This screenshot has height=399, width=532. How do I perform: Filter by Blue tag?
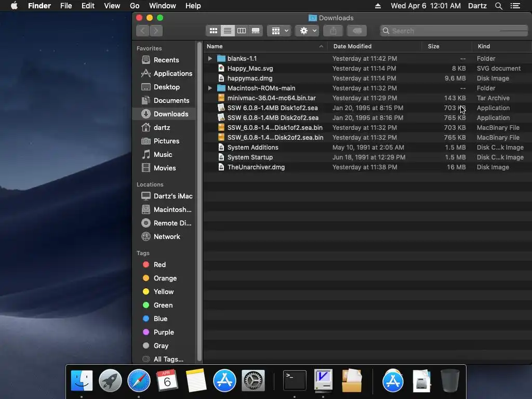point(164,318)
